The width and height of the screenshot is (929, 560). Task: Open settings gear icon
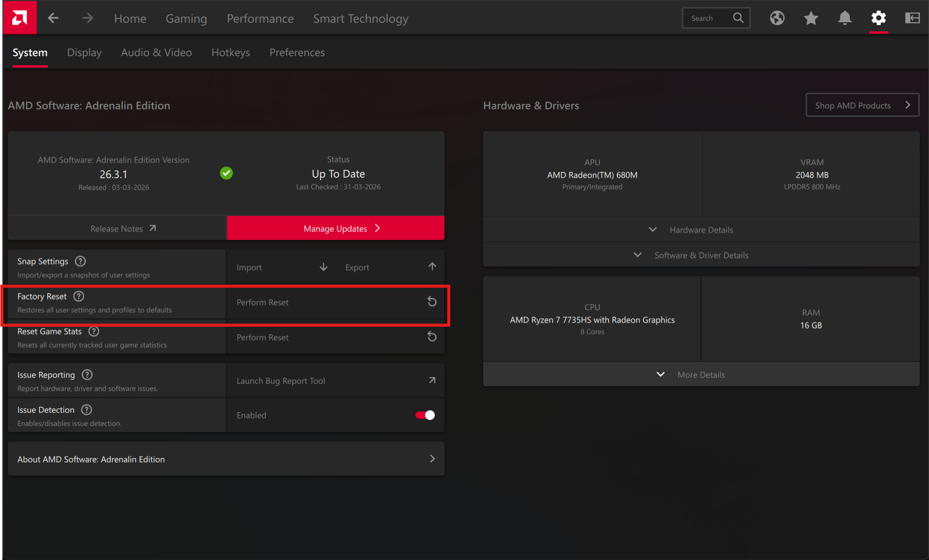pos(878,18)
